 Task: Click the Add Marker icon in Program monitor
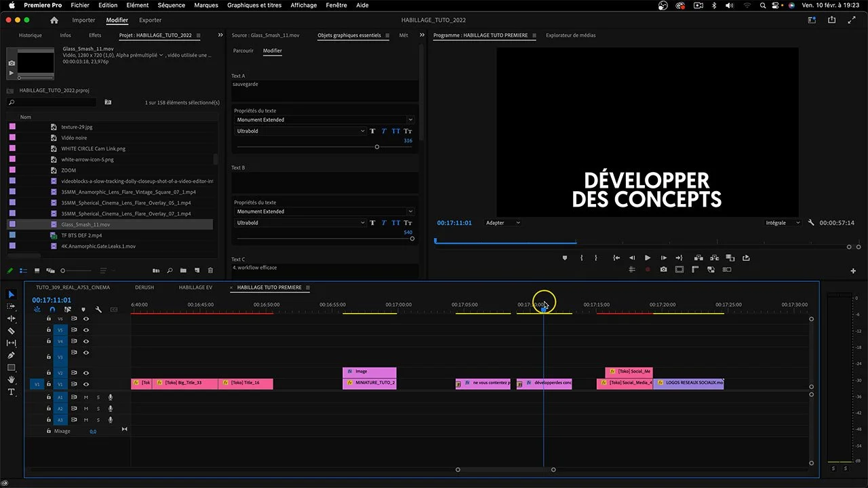pos(564,258)
